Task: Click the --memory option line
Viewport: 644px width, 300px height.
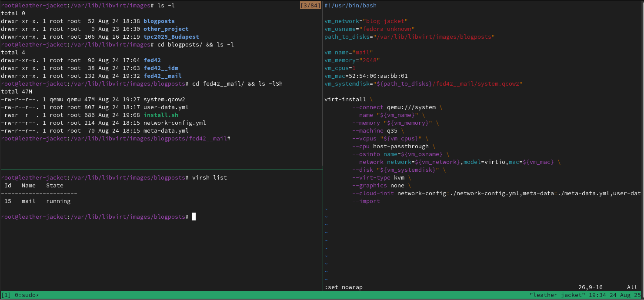Action: 396,123
